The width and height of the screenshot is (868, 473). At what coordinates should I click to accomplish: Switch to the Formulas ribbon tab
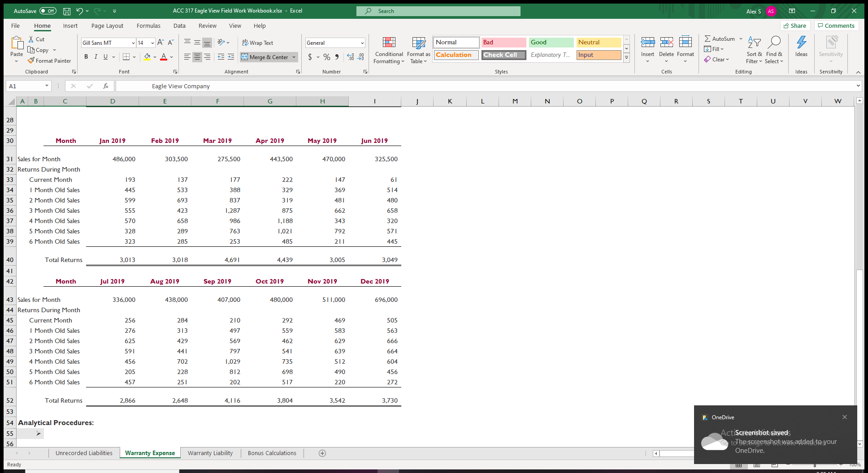coord(148,26)
